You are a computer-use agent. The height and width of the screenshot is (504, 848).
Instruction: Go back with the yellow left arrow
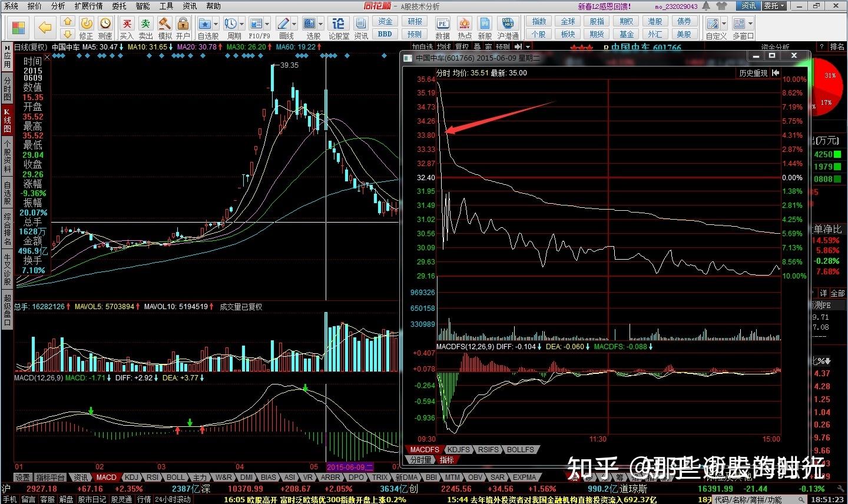click(x=45, y=28)
